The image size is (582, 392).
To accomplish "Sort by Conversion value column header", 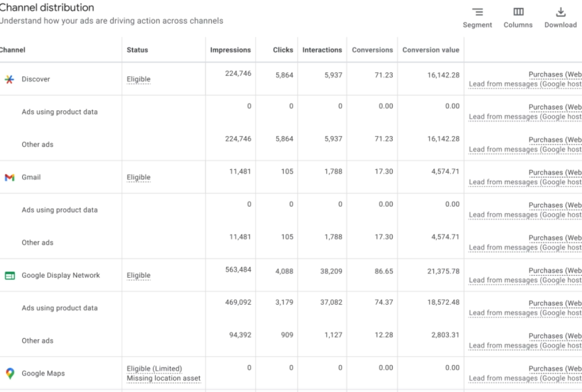I will pyautogui.click(x=430, y=50).
